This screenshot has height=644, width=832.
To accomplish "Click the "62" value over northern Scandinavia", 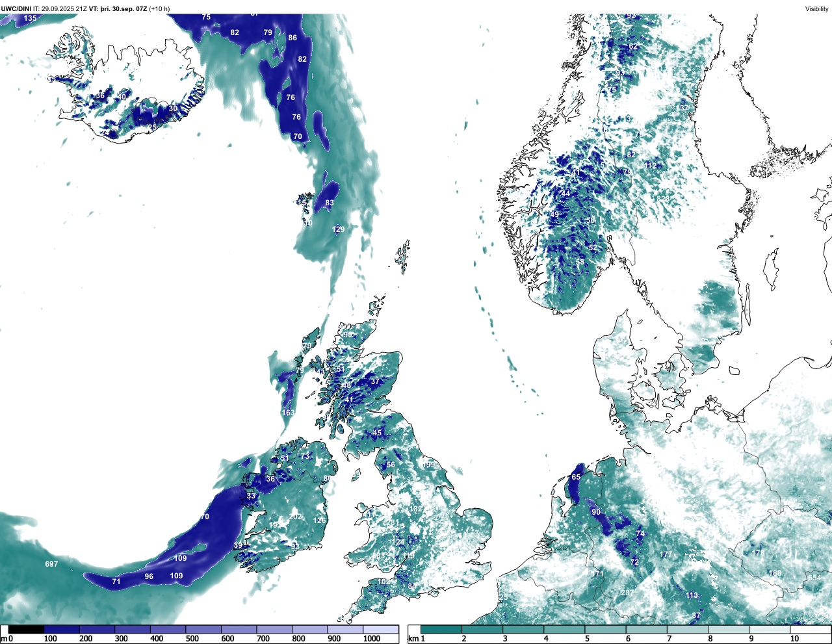I will point(632,47).
